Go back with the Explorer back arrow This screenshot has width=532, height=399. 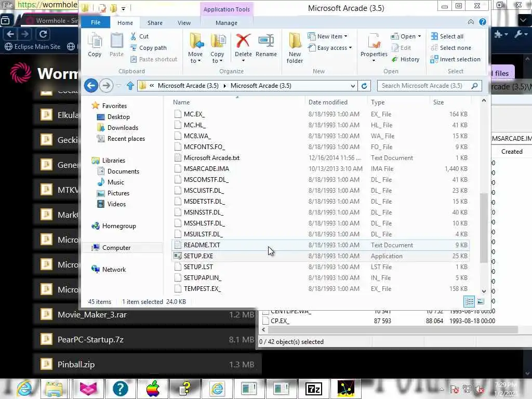(91, 86)
